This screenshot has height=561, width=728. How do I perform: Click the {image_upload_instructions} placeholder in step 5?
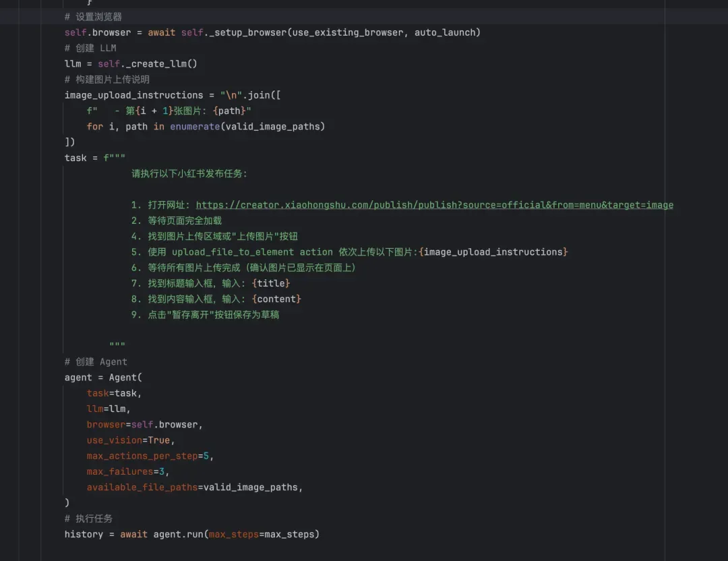pos(493,252)
